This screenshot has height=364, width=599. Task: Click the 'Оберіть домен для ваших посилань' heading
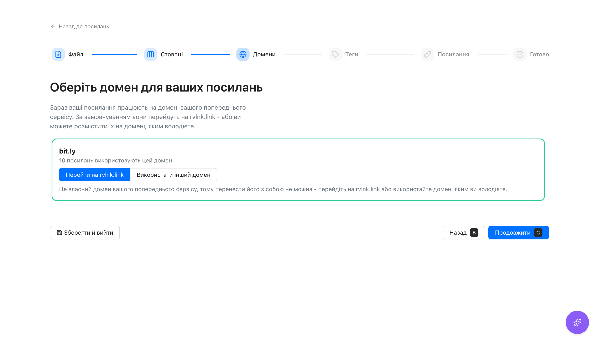156,88
